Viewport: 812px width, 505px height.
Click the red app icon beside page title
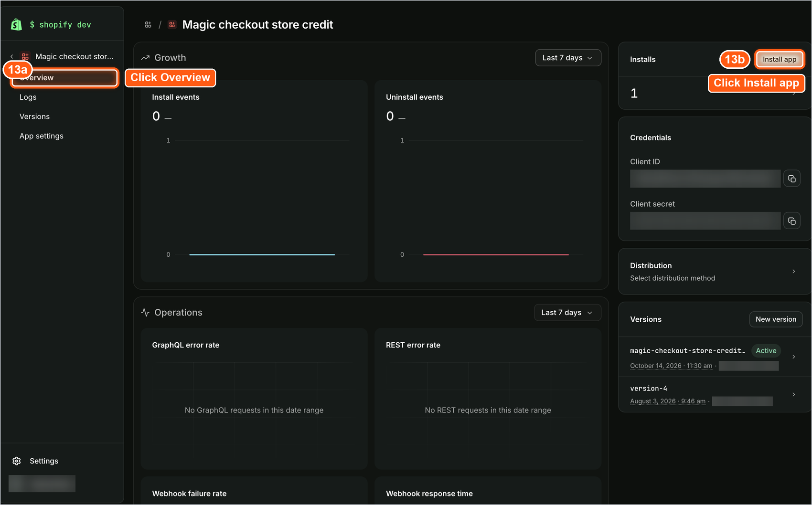(x=172, y=24)
